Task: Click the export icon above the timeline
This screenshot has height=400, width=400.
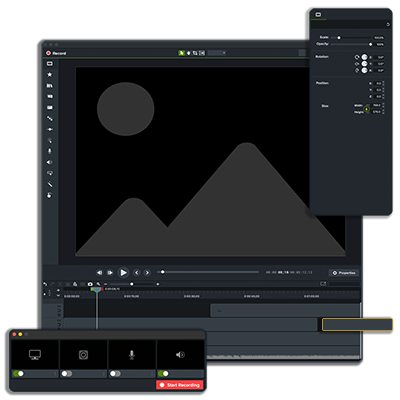Action: 323,284
